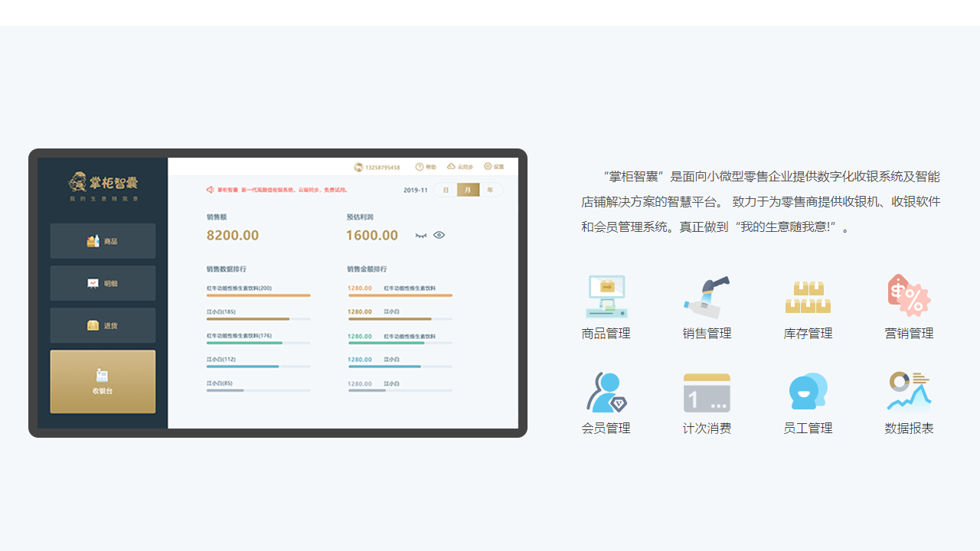980x551 pixels.
Task: Click the 红牛 sales progress bar
Action: 258,294
